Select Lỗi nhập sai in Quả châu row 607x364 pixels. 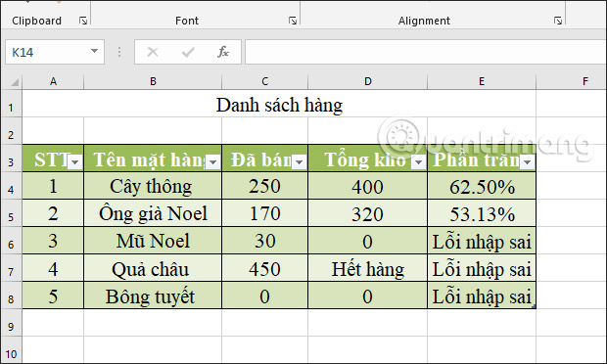482,268
